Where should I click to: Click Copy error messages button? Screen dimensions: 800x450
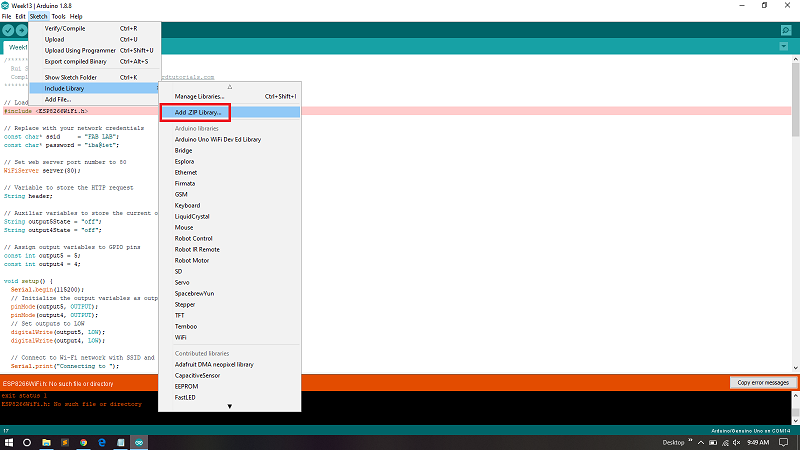click(x=763, y=383)
